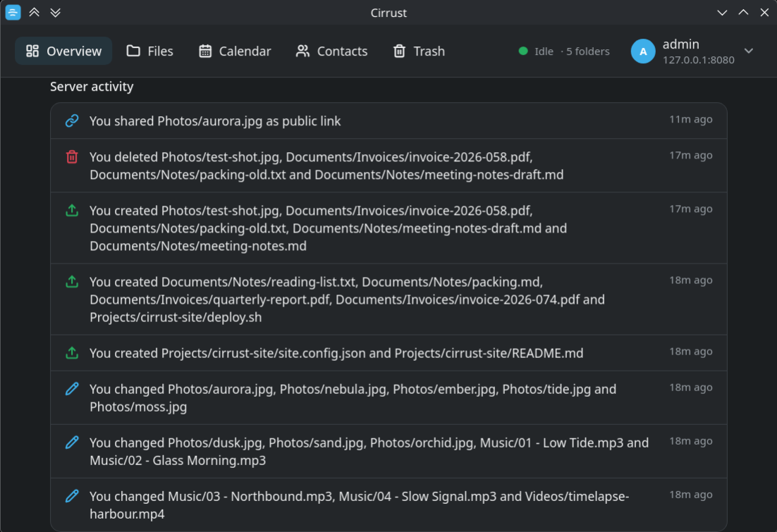Click the admin avatar circle
This screenshot has width=777, height=532.
point(643,51)
